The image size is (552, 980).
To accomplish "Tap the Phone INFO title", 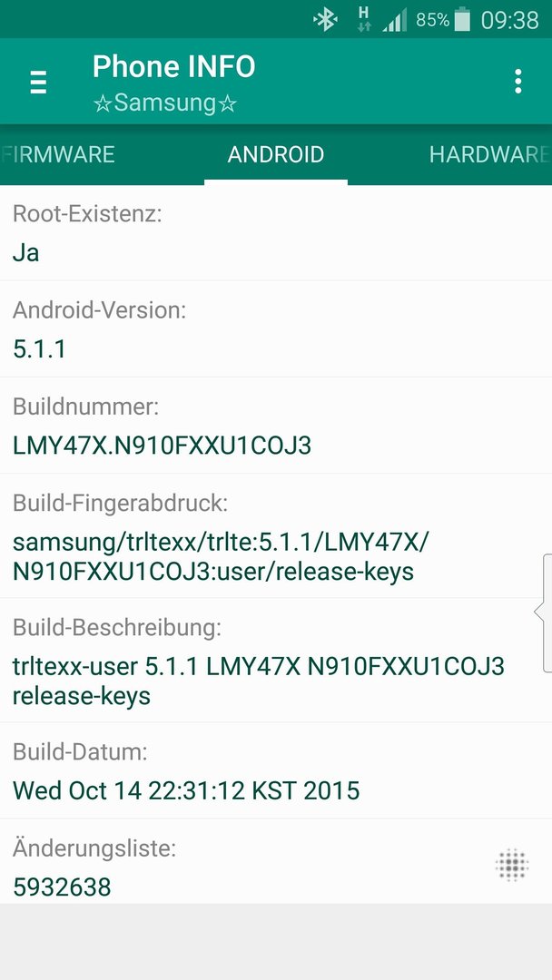I will pyautogui.click(x=173, y=67).
